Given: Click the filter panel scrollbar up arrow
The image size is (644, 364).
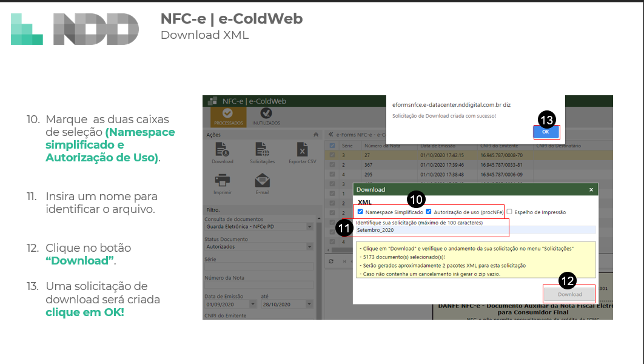Looking at the screenshot, I should coord(319,218).
